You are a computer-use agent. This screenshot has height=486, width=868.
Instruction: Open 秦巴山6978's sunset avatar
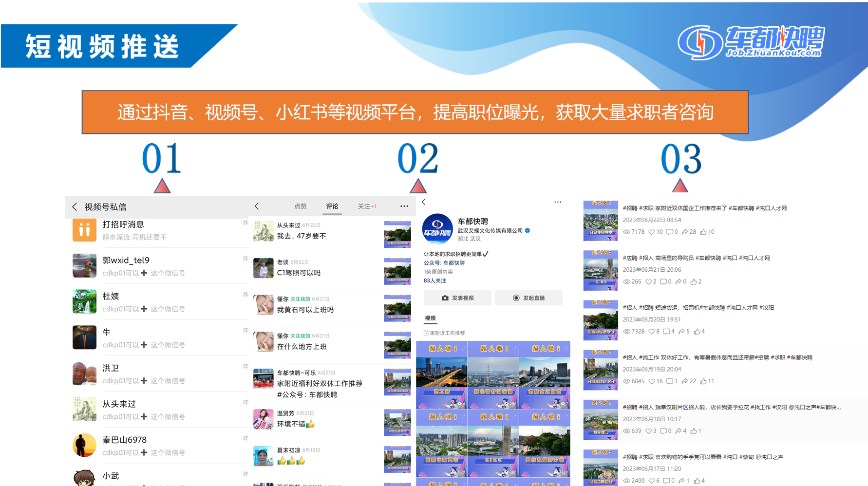point(84,445)
